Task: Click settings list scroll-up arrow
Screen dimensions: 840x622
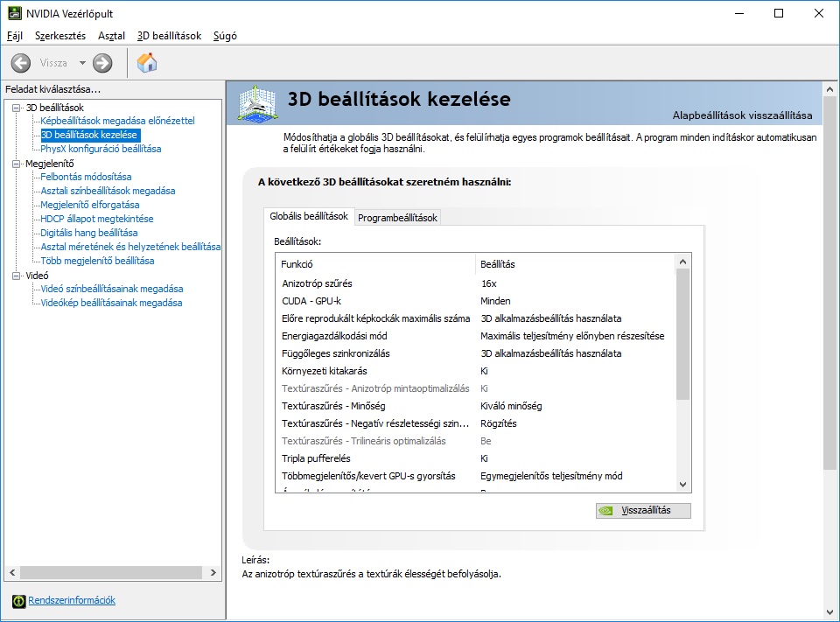Action: (x=683, y=262)
